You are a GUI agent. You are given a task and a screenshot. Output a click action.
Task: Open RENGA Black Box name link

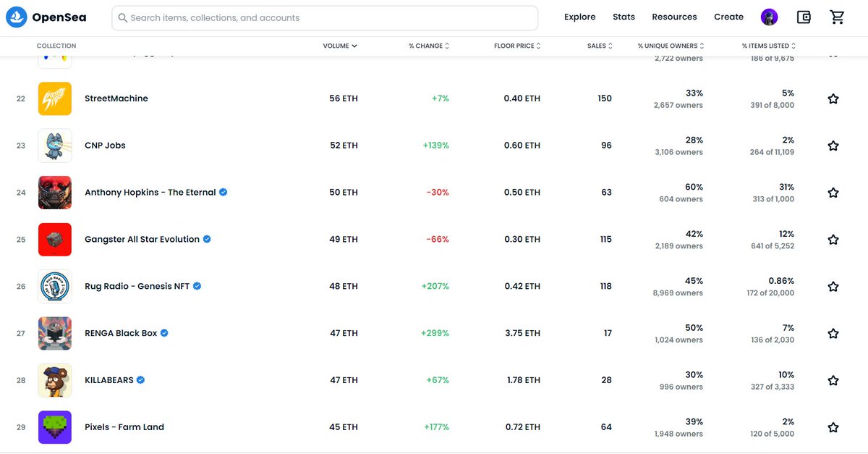[121, 334]
